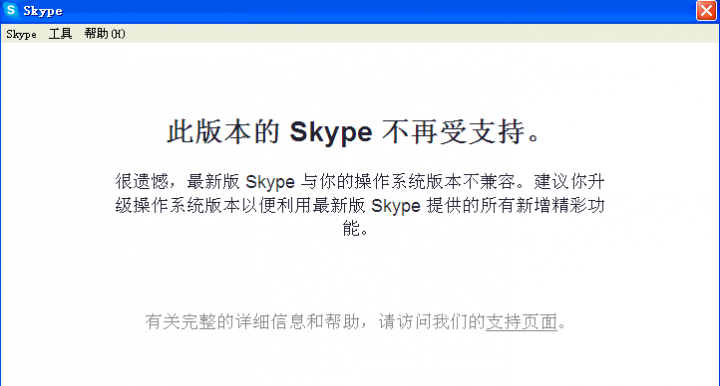Click the Skype logo icon in title bar
This screenshot has height=386, width=720.
(x=11, y=10)
